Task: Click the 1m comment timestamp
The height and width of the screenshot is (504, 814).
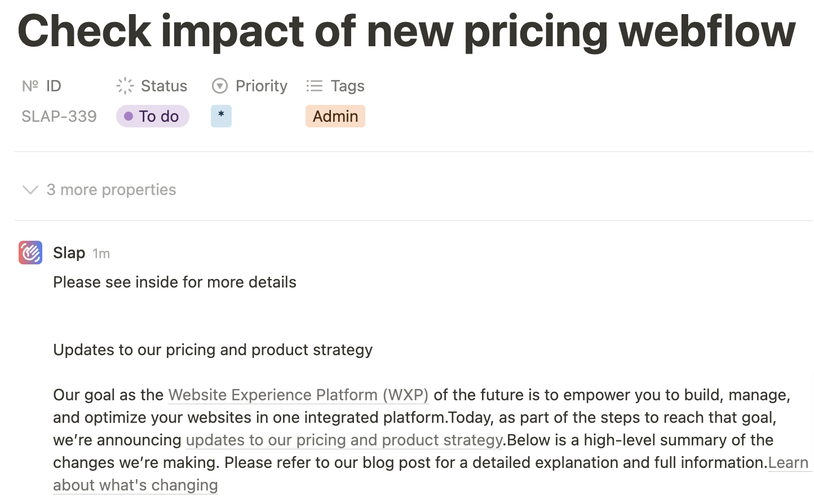Action: [101, 254]
